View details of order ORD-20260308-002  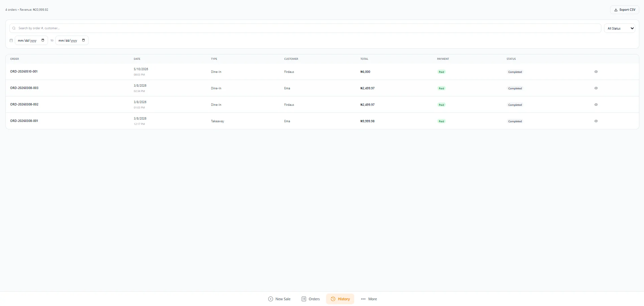[596, 104]
